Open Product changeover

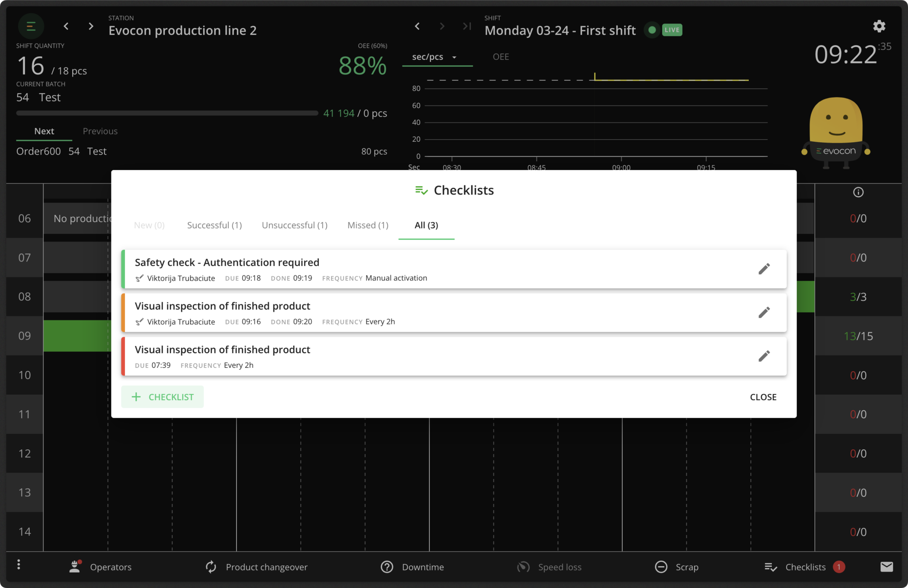(x=256, y=567)
